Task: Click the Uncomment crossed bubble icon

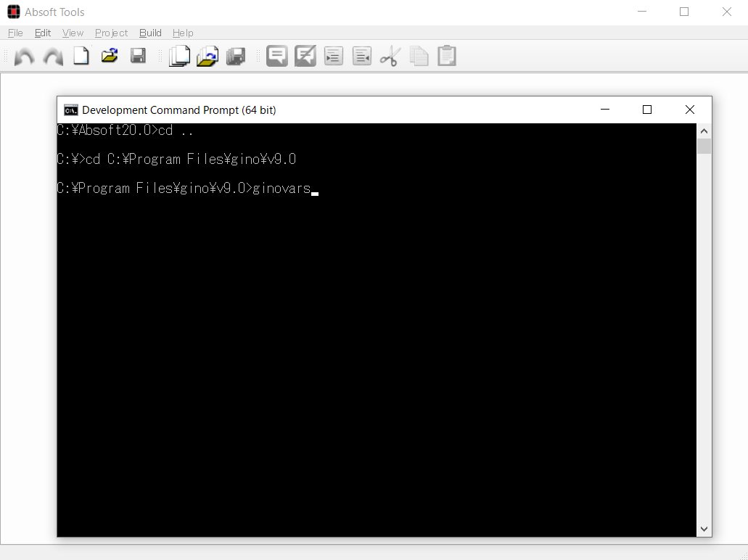Action: pos(305,56)
